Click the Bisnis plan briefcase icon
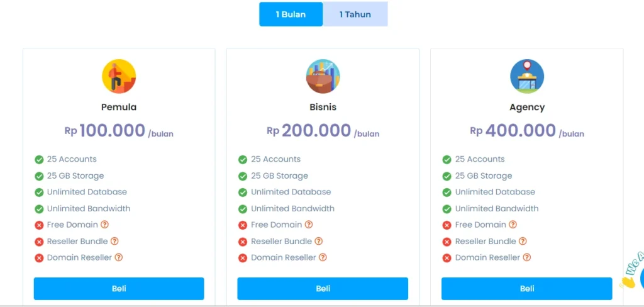644x307 pixels. click(x=323, y=77)
